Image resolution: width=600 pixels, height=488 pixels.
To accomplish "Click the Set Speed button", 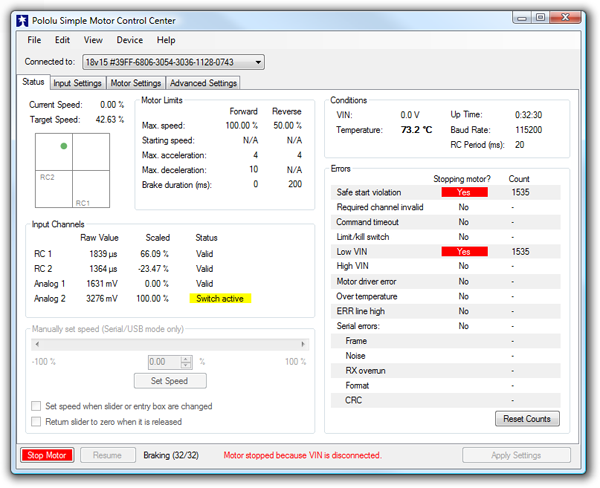I will [170, 380].
